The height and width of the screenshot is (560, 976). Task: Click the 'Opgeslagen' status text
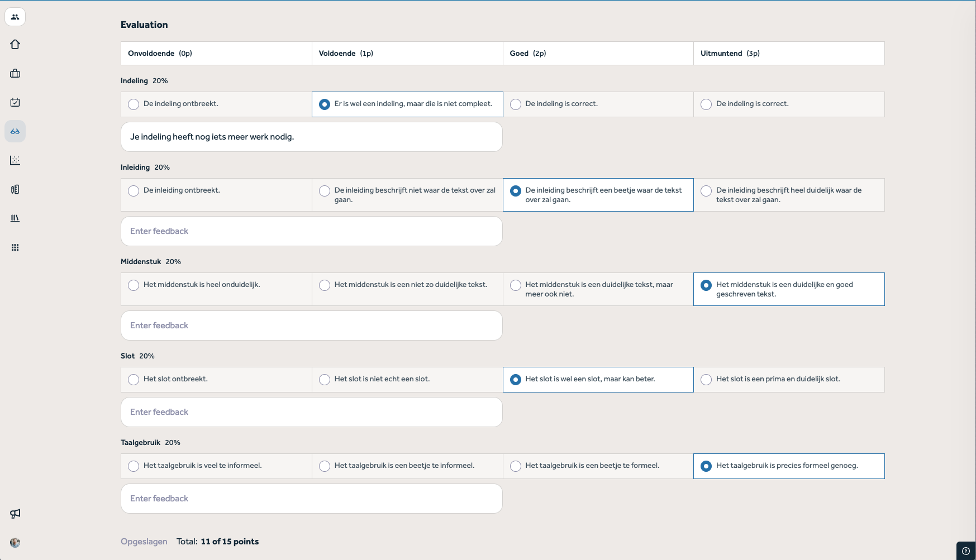click(144, 542)
